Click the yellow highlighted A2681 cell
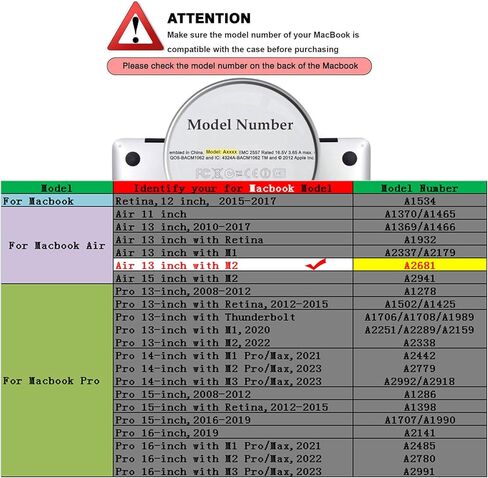Viewport: 488px width, 478px height. 419,265
